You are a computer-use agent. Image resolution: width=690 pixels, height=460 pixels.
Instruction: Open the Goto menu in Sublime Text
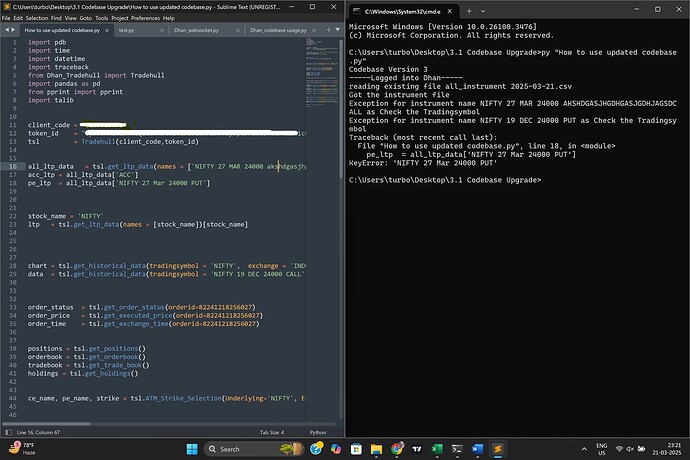tap(86, 18)
